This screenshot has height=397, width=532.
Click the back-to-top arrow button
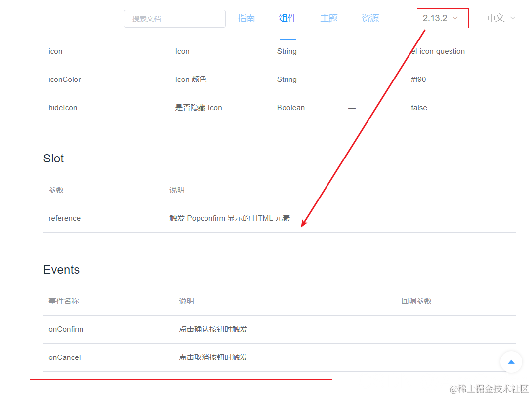[x=511, y=362]
